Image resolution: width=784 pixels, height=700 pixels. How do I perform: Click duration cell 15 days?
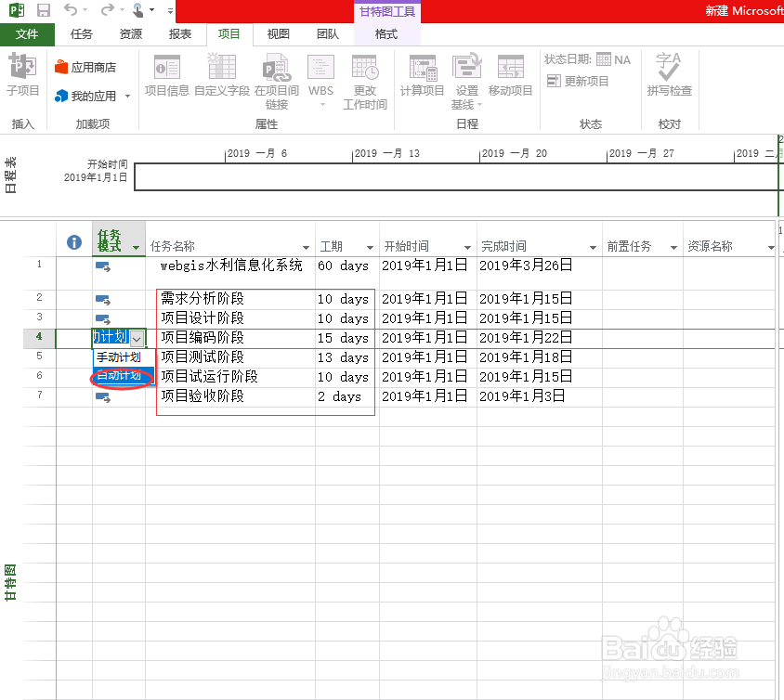pos(343,338)
